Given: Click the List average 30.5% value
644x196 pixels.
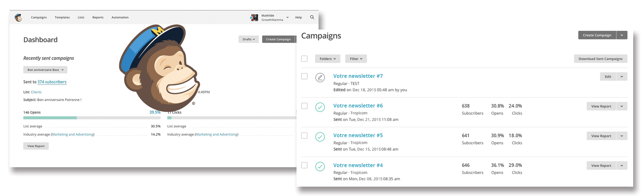Looking at the screenshot, I should [156, 126].
